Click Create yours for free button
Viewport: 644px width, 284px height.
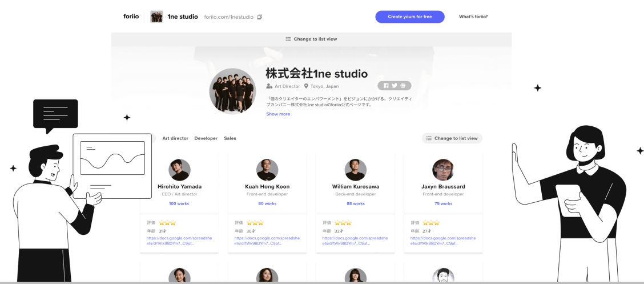(x=410, y=17)
